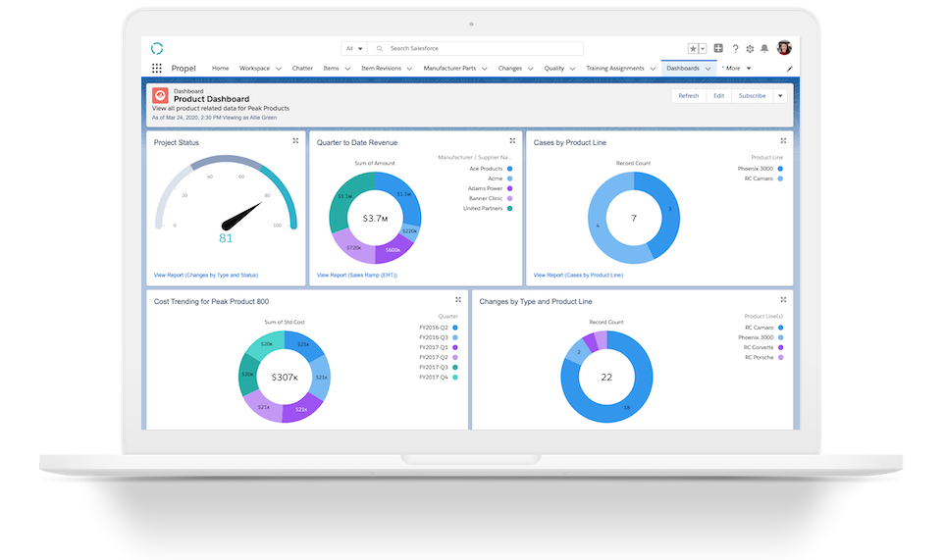
Task: Open the Workspace tab
Action: tap(255, 69)
